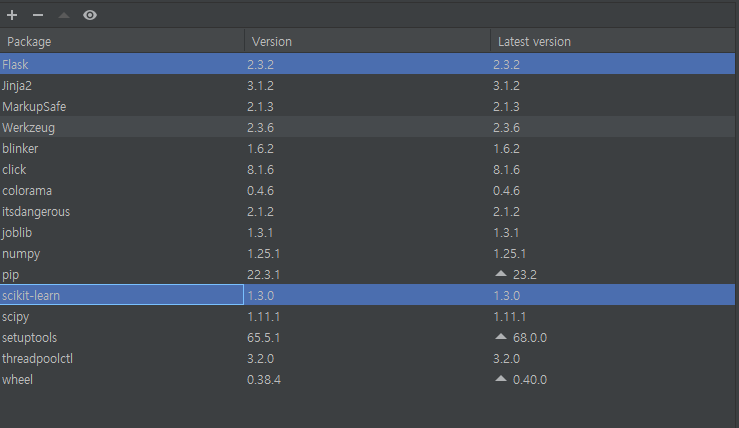Select the setuptools package name
The image size is (739, 428).
point(29,337)
